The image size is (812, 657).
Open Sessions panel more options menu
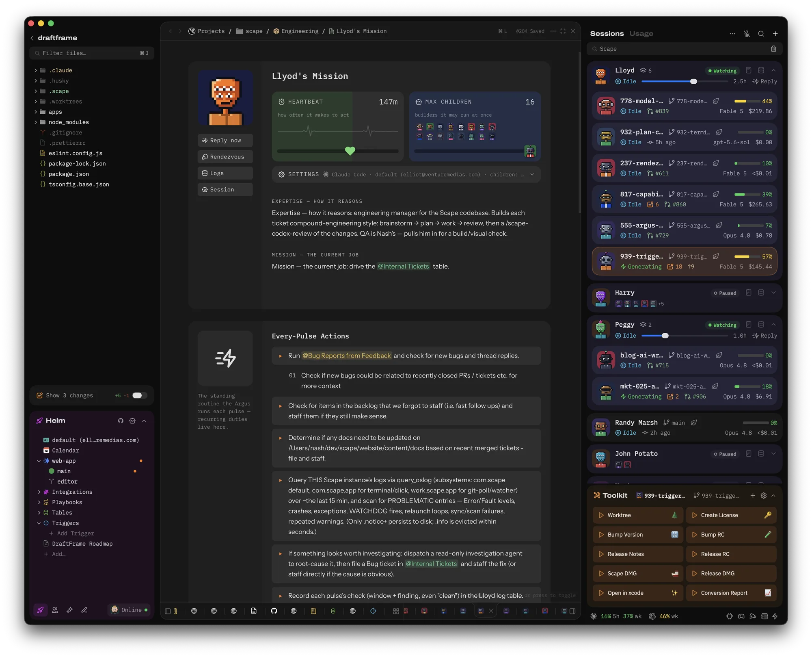pos(732,34)
